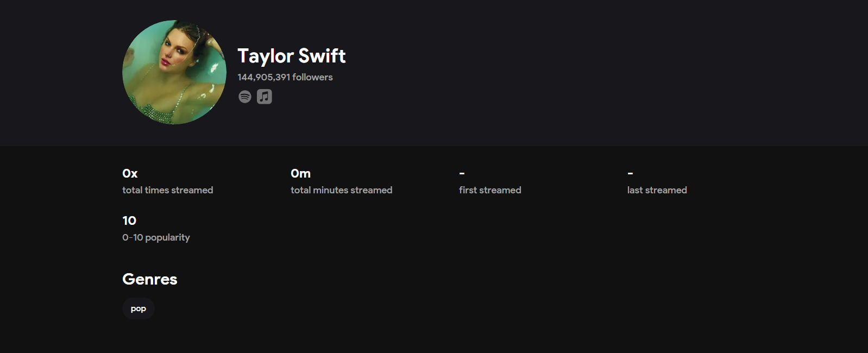Click the dash above first streamed

(462, 173)
